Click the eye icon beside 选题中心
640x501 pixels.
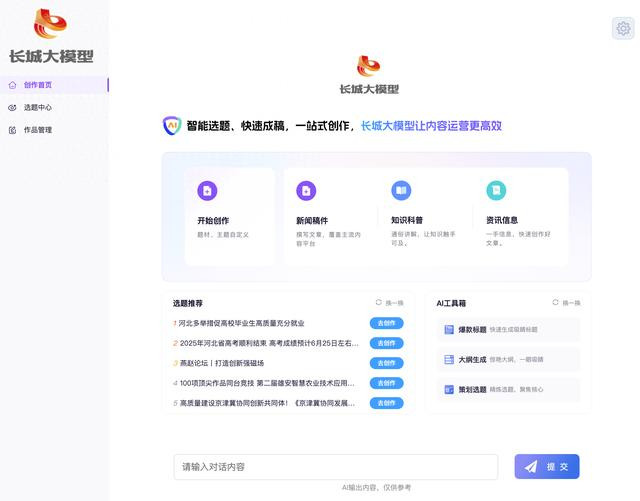[x=12, y=107]
